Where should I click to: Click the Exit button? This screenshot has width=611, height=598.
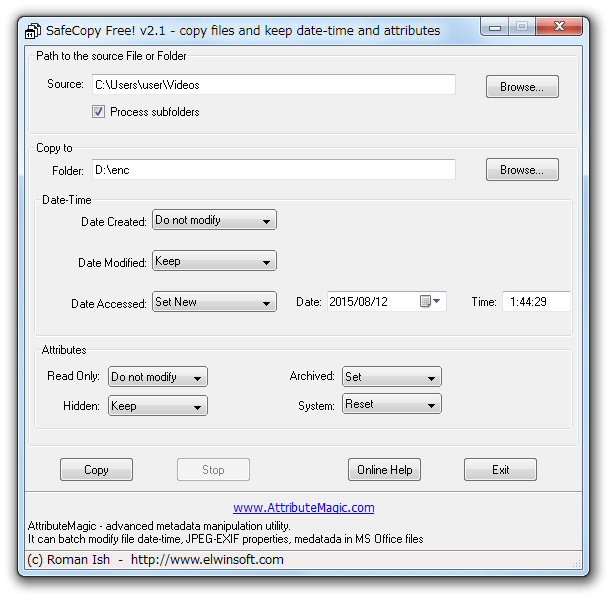click(x=500, y=469)
